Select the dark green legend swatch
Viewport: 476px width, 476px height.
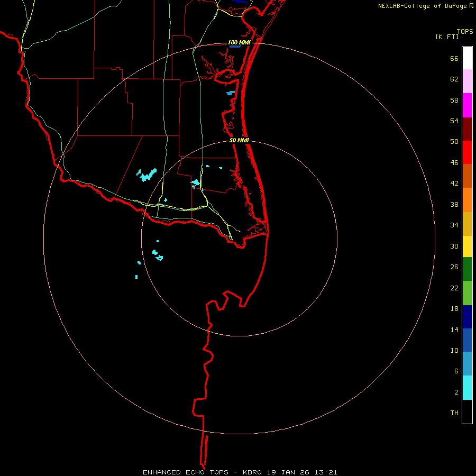(467, 269)
